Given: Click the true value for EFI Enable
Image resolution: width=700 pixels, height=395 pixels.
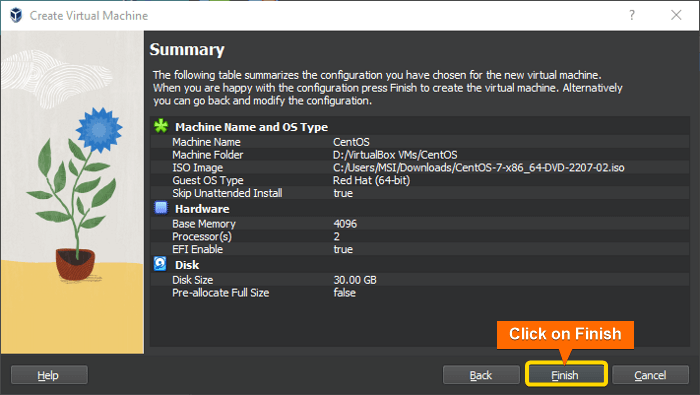Looking at the screenshot, I should tap(343, 249).
